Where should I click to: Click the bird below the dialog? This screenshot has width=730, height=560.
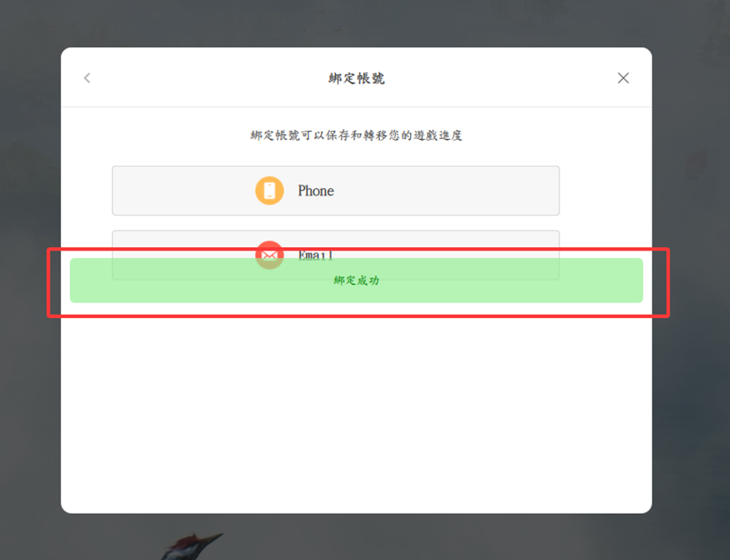(x=190, y=548)
